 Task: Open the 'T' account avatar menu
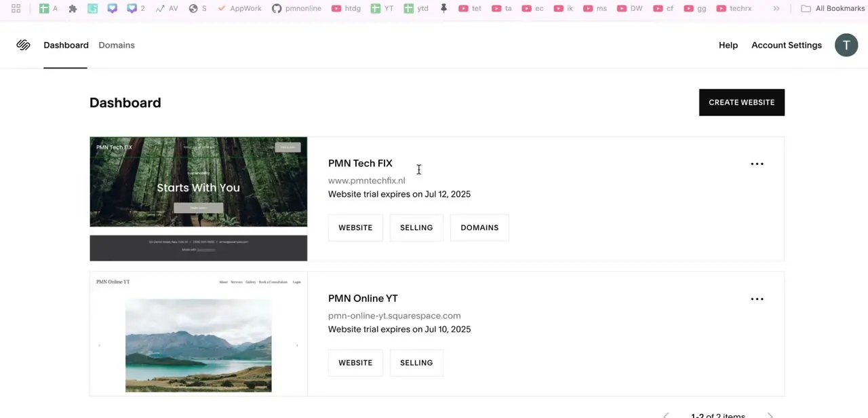point(846,45)
